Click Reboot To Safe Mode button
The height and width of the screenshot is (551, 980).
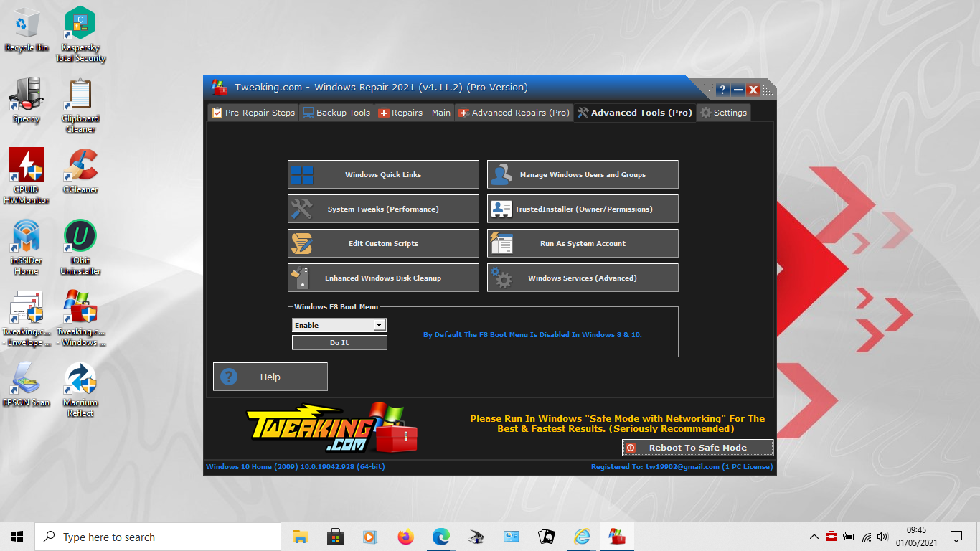(697, 448)
